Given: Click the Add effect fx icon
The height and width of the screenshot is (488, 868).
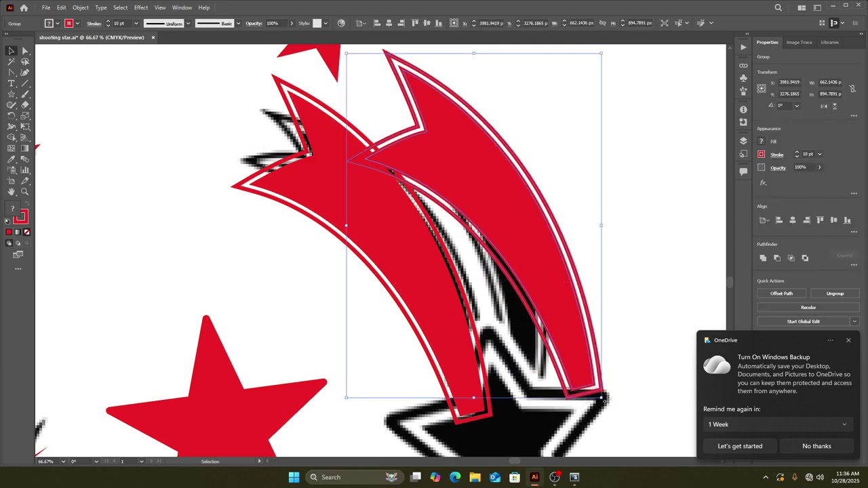Looking at the screenshot, I should click(763, 182).
